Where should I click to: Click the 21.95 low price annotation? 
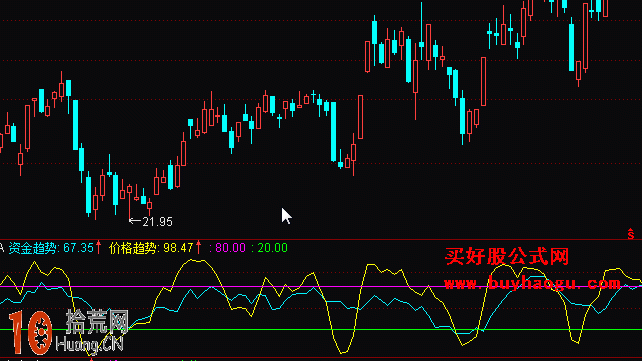coord(157,222)
